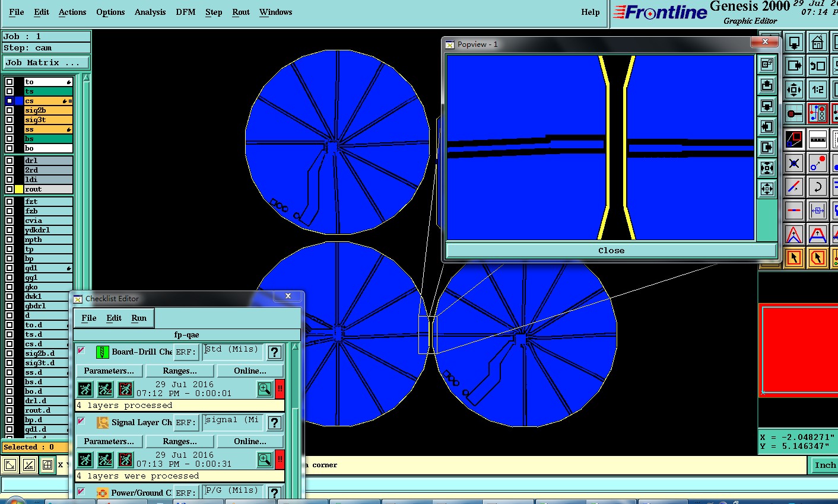The width and height of the screenshot is (838, 504).
Task: Open the Edit menu in Checklist Editor
Action: [114, 318]
